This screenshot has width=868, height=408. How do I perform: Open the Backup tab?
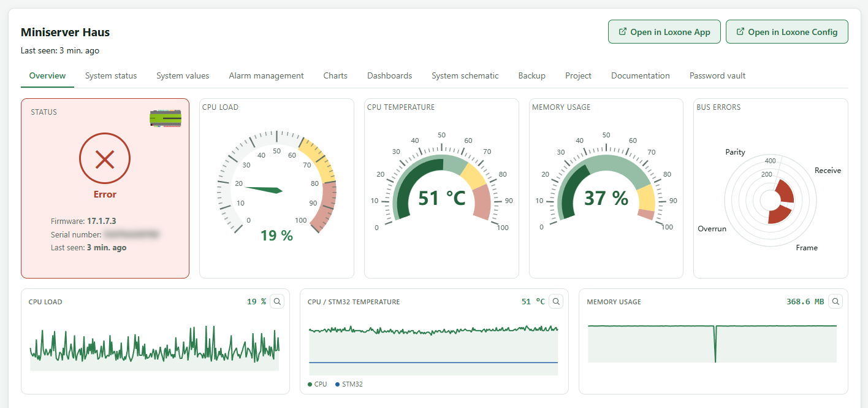(531, 76)
